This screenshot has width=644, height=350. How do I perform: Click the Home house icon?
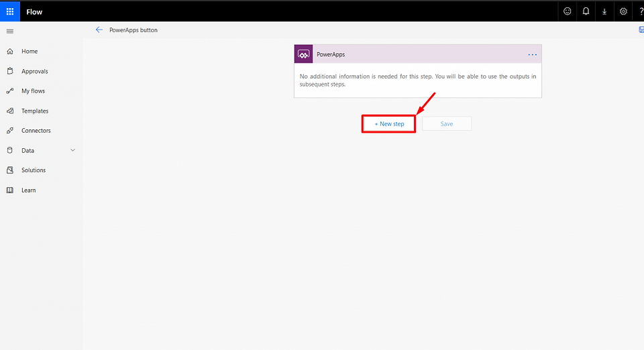tap(10, 51)
